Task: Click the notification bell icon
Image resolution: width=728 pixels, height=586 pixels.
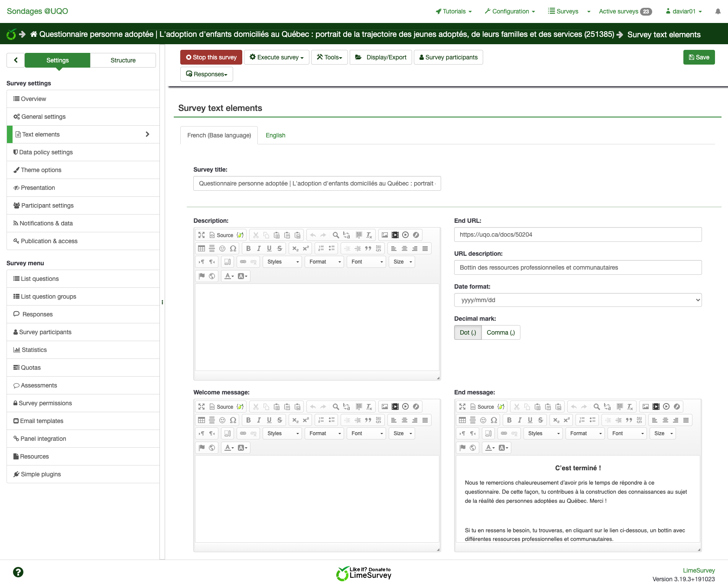Action: click(x=718, y=11)
